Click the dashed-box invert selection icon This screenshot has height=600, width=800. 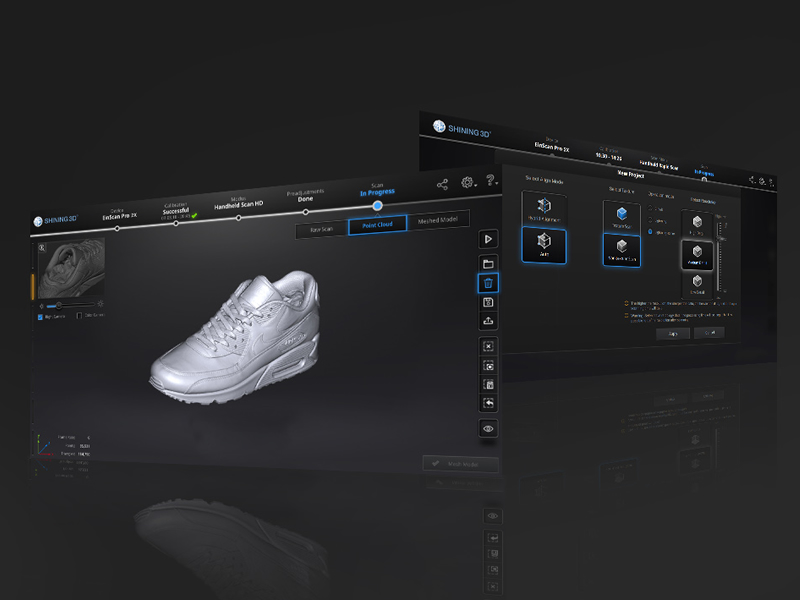pos(488,366)
